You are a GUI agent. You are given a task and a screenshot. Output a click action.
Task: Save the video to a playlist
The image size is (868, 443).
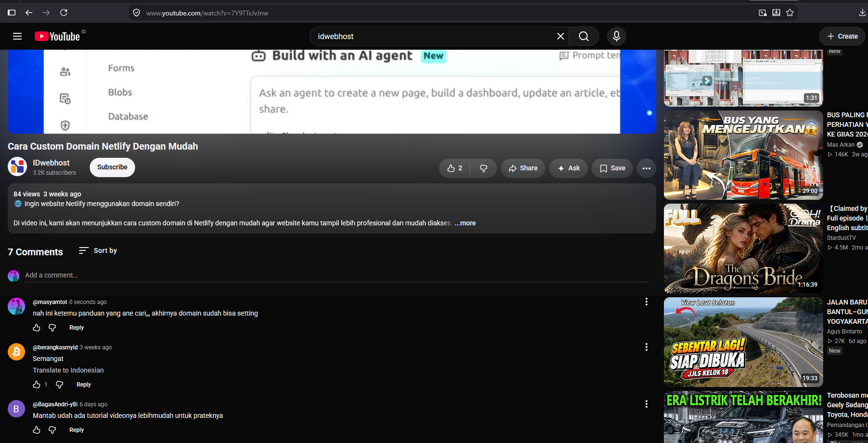pyautogui.click(x=612, y=168)
